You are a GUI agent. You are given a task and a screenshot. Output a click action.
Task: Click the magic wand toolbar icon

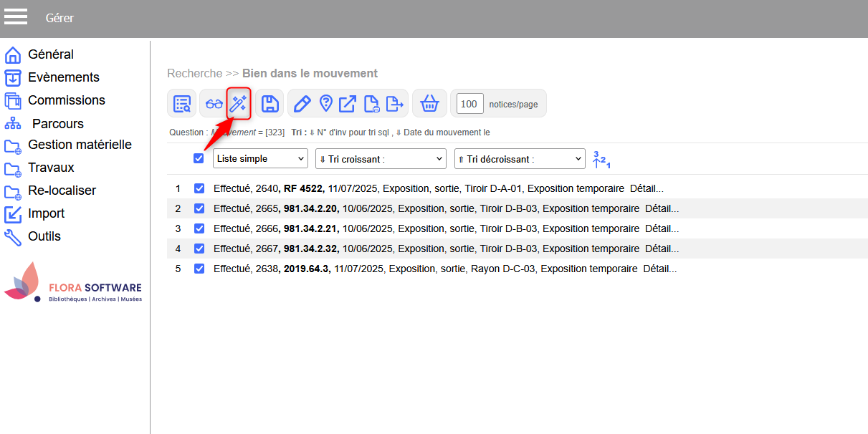point(239,104)
